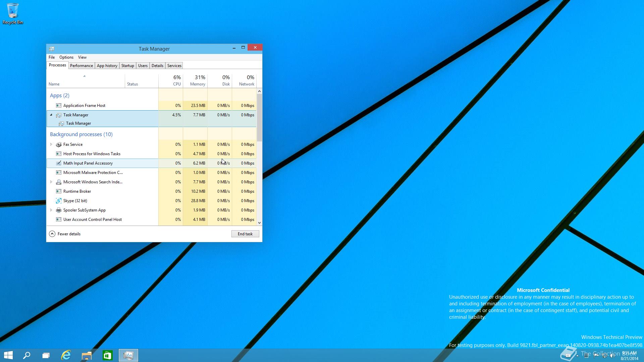Click the Task Manager taskbar button
The width and height of the screenshot is (644, 362).
click(x=128, y=355)
